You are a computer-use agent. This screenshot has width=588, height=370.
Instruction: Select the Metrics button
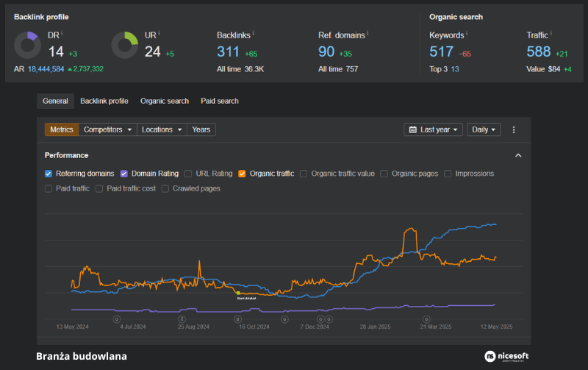[x=62, y=129]
